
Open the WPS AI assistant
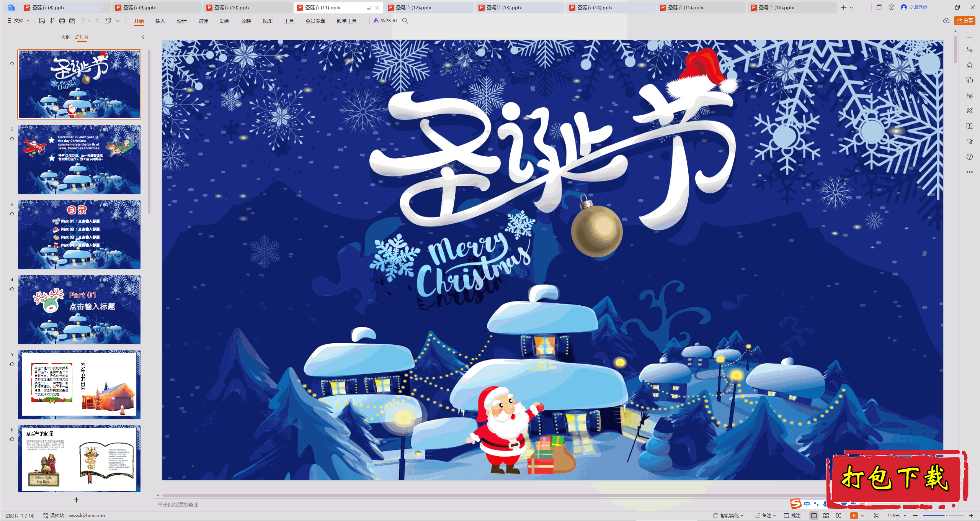(x=385, y=21)
